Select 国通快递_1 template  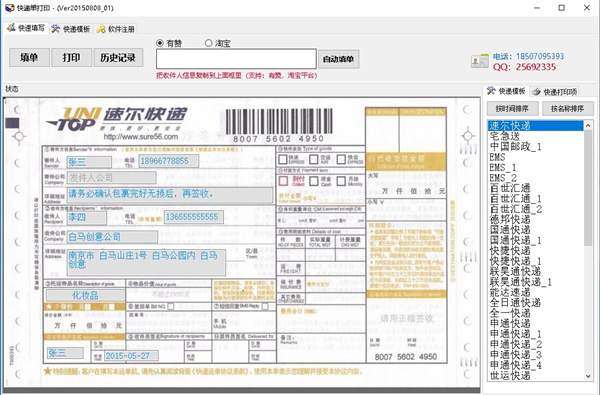[x=536, y=240]
